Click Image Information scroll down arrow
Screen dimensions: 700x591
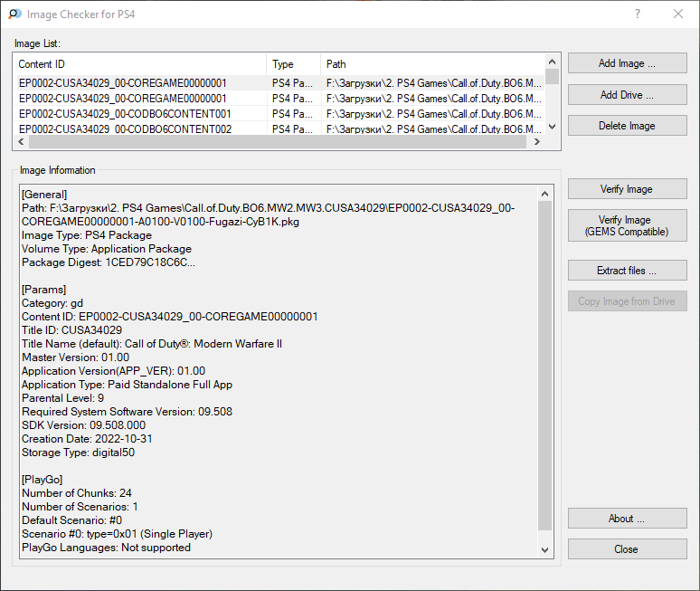544,550
